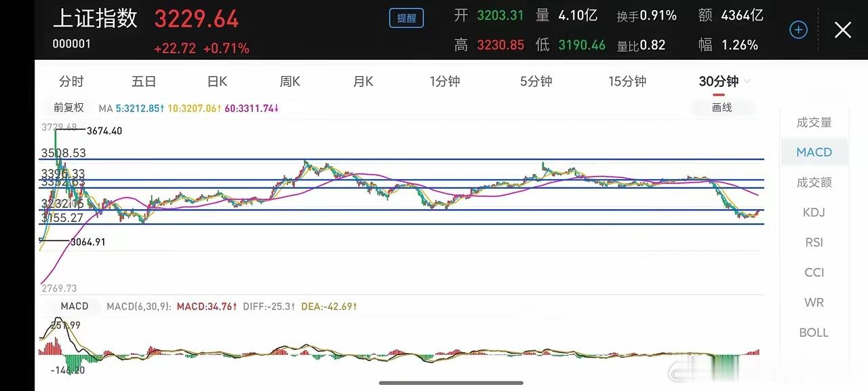Choose the WR indicator
The height and width of the screenshot is (391, 868).
814,302
